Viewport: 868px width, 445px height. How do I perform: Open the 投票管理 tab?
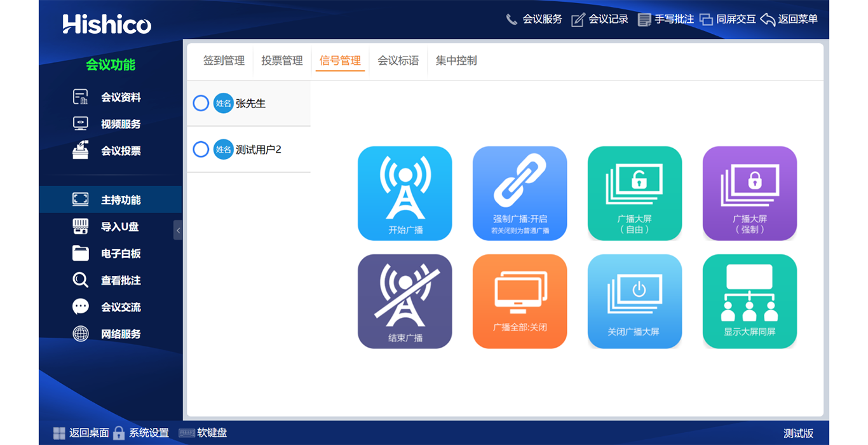click(282, 61)
